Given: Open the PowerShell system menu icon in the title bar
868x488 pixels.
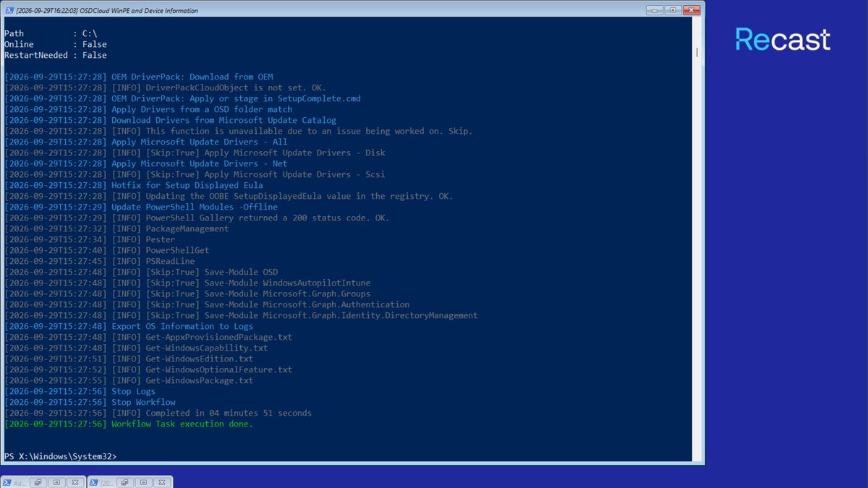Looking at the screenshot, I should [9, 10].
